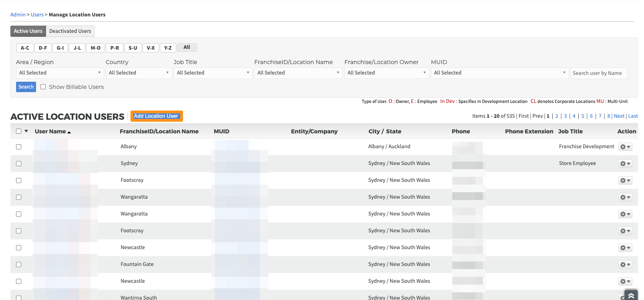The width and height of the screenshot is (644, 300).
Task: Filter users by G-I
Action: coord(60,48)
